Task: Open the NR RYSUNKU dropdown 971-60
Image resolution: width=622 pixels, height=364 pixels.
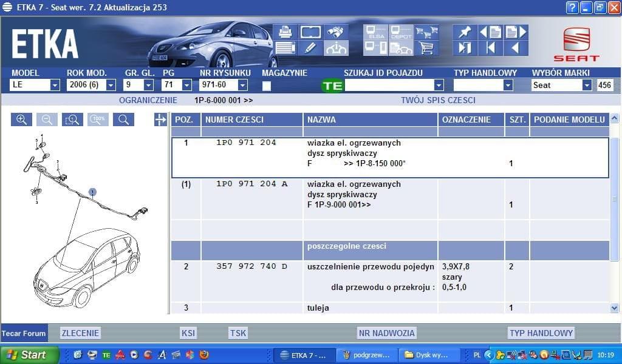Action: [242, 85]
